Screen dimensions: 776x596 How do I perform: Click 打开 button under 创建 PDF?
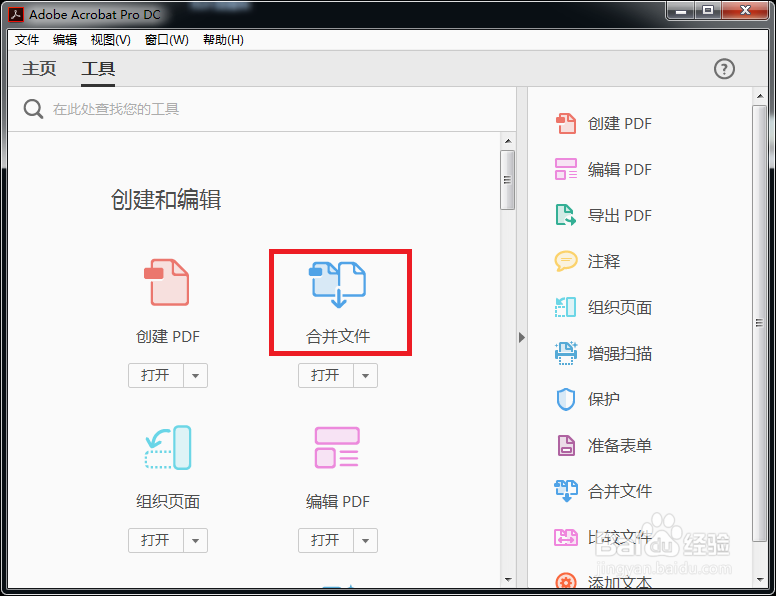(x=156, y=375)
